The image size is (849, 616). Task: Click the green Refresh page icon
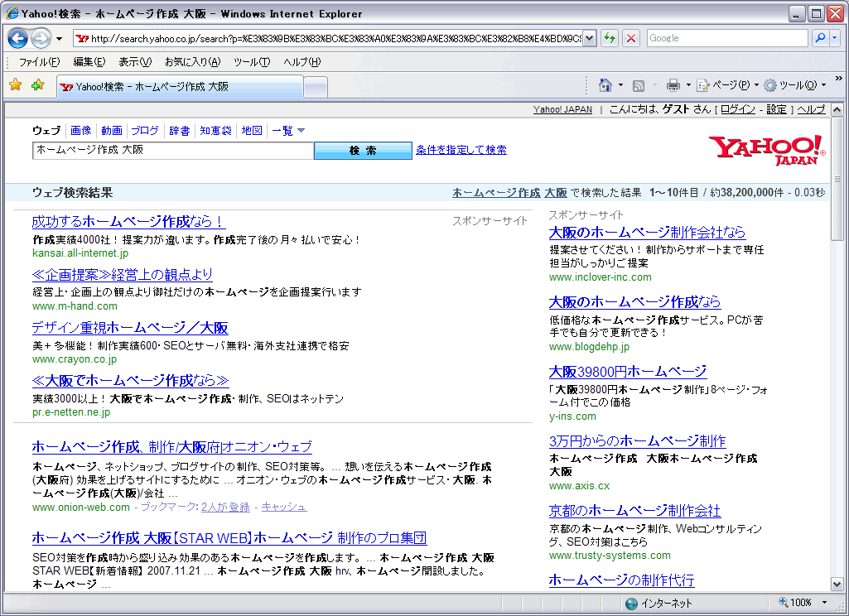(x=610, y=38)
